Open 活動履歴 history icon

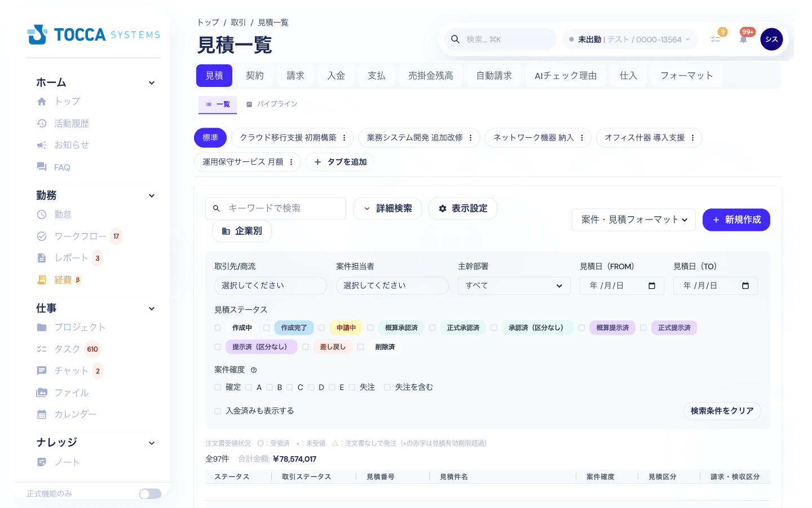tap(42, 124)
